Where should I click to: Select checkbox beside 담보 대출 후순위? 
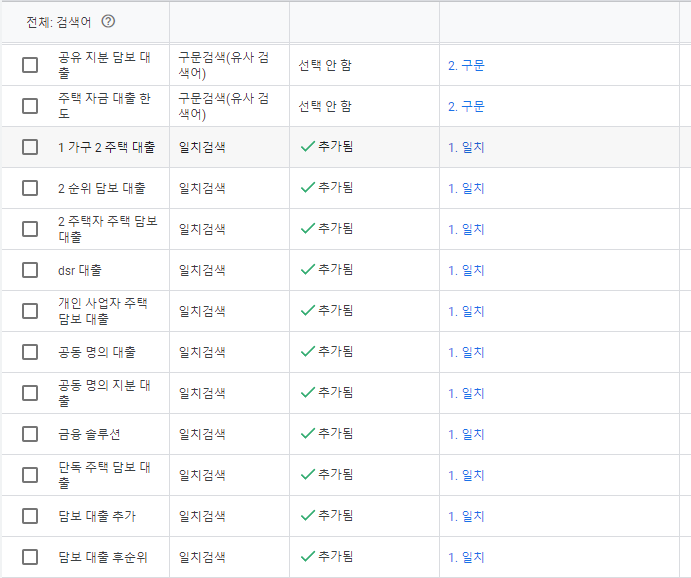click(30, 556)
